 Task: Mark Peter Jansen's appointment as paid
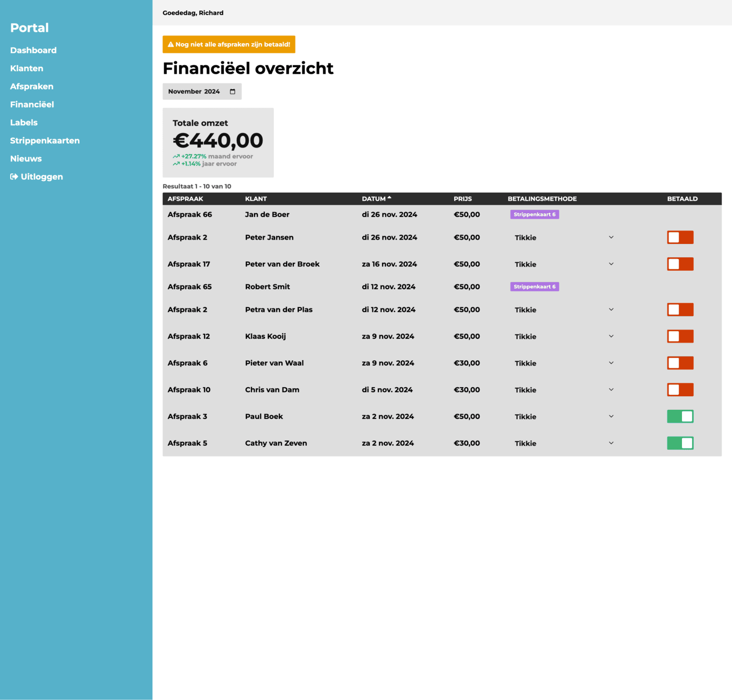pos(680,237)
